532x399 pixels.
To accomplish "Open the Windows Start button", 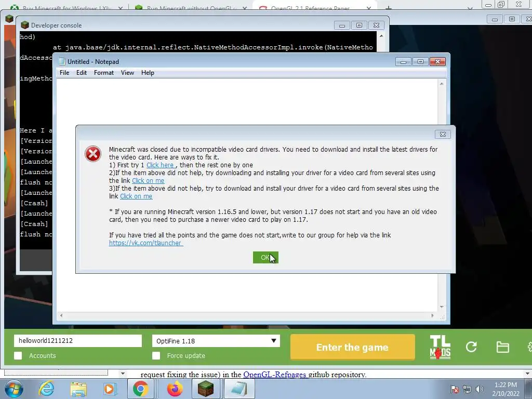I will (x=14, y=389).
